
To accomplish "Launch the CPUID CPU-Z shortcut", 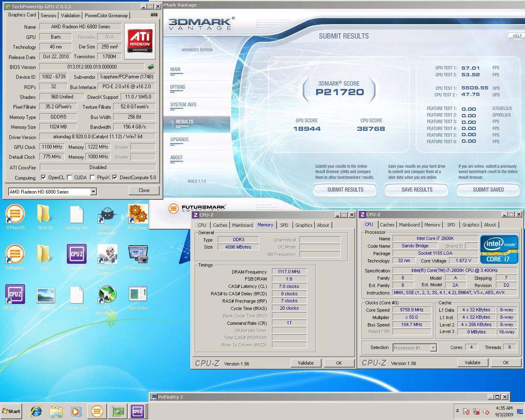I will pyautogui.click(x=15, y=297).
